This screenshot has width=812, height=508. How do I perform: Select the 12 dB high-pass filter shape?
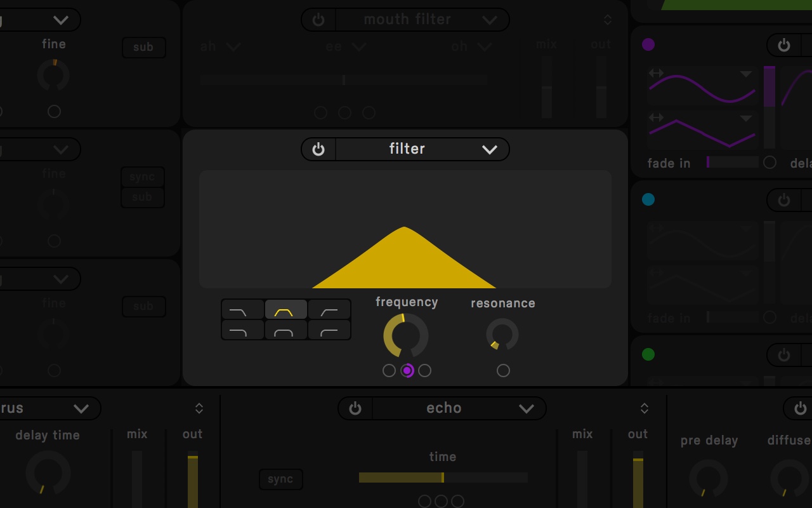(x=329, y=310)
